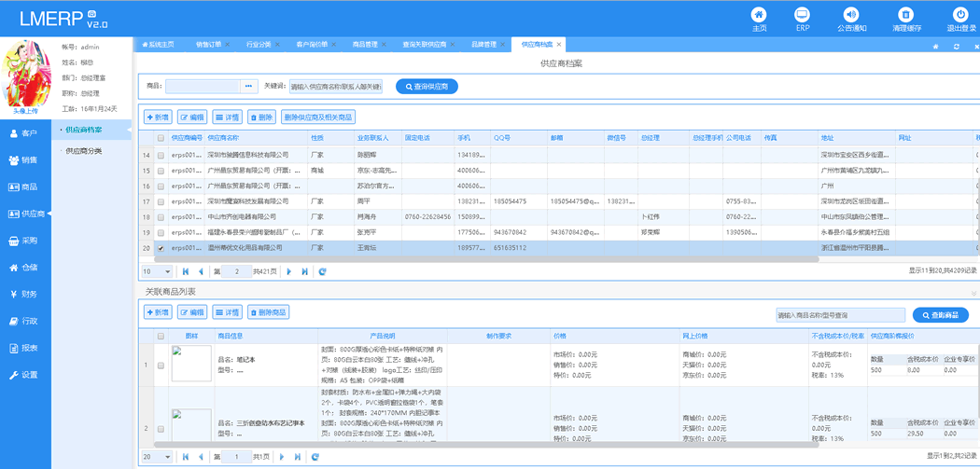The height and width of the screenshot is (469, 980).
Task: Focus the 关键词 supplier search field
Action: pos(336,86)
